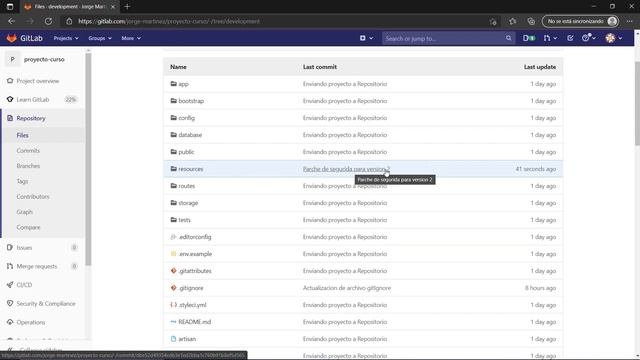
Task: Open the bootstrap folder
Action: pyautogui.click(x=191, y=101)
